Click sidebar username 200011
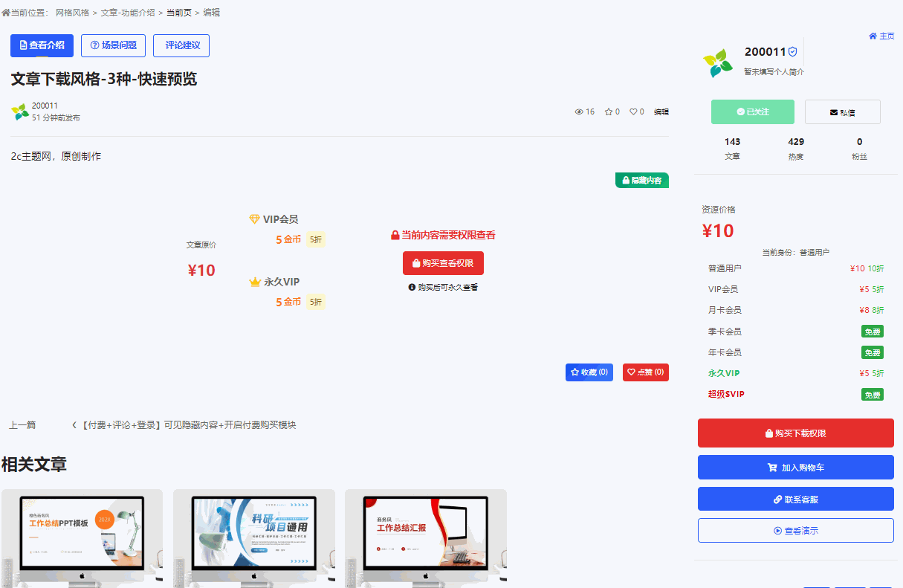The image size is (903, 588). click(765, 52)
